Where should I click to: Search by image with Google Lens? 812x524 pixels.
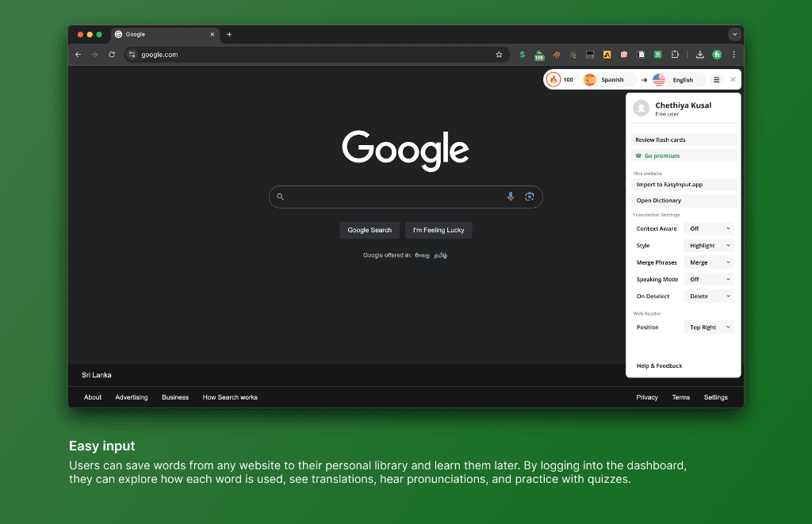click(x=529, y=197)
